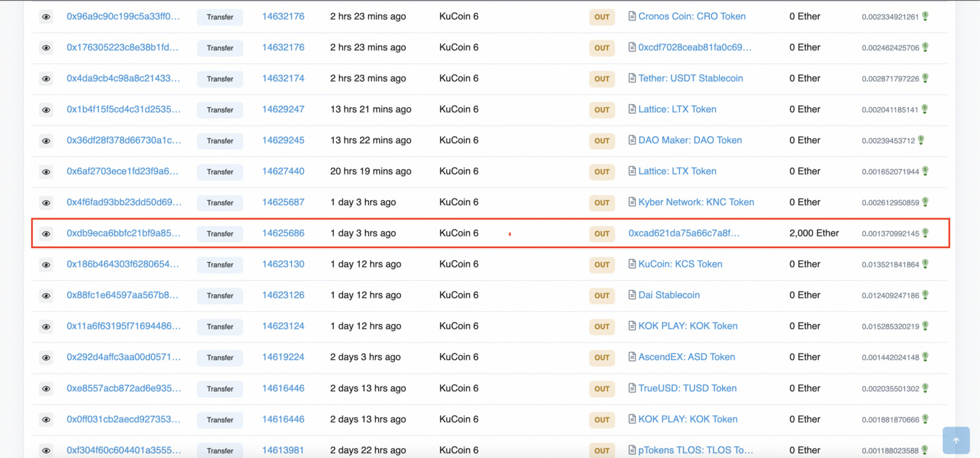The width and height of the screenshot is (980, 458).
Task: Click contract icon beside Tether: USDT Stablecoin
Action: (632, 78)
